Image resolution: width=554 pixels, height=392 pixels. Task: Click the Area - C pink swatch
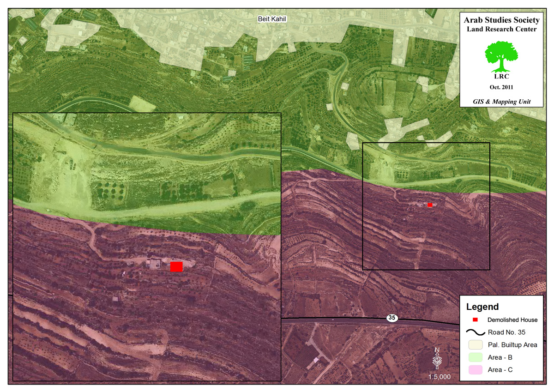point(475,370)
